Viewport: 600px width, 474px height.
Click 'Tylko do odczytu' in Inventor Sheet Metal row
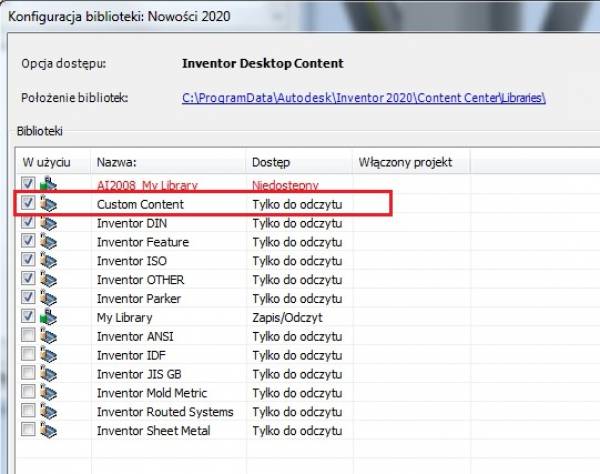tap(297, 430)
